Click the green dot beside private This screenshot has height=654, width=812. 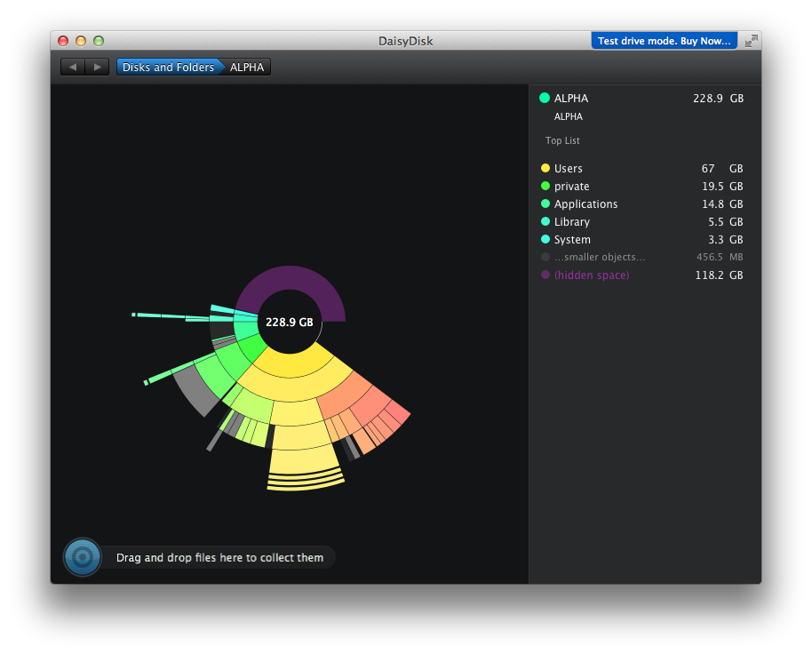click(545, 186)
